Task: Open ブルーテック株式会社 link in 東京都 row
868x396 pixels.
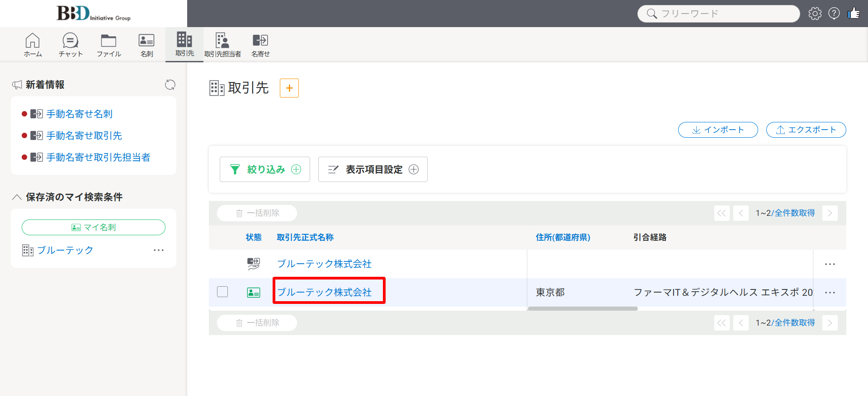Action: [324, 293]
